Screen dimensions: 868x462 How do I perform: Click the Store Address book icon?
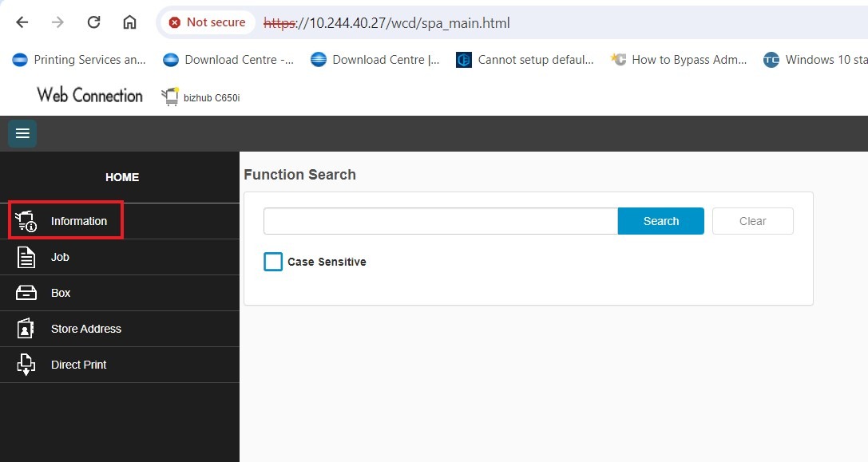26,329
